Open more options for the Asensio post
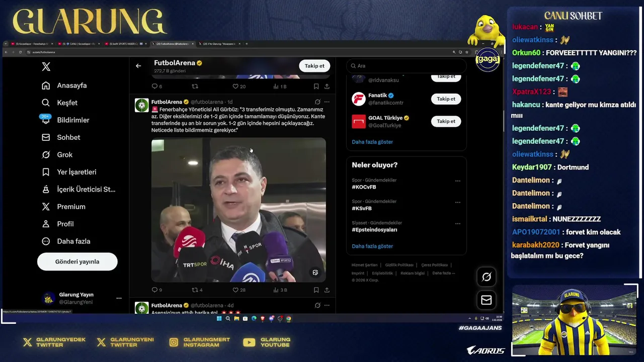The width and height of the screenshot is (644, 362). 327,305
